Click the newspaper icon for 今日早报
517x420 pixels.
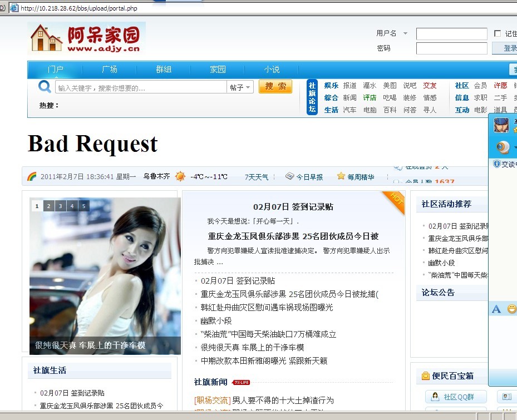289,176
